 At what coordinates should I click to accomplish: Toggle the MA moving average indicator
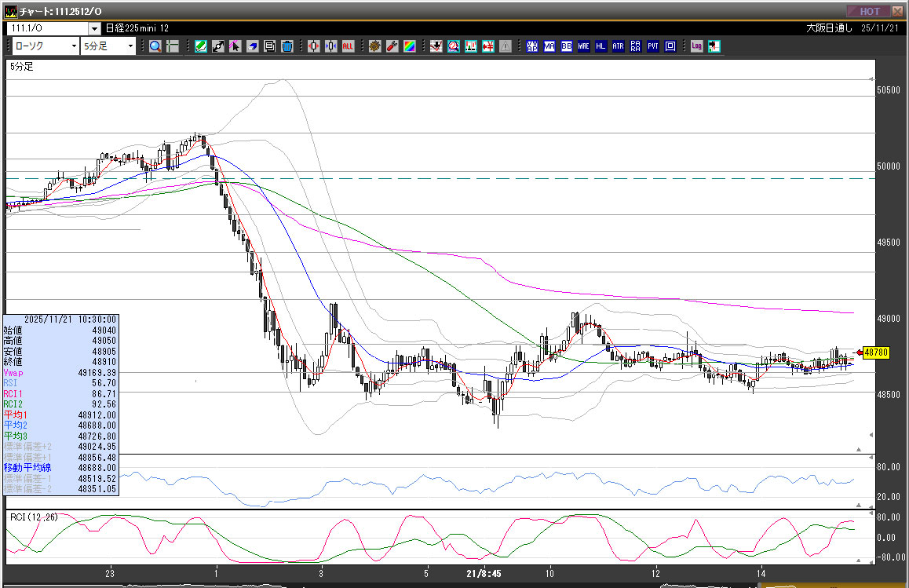(549, 46)
